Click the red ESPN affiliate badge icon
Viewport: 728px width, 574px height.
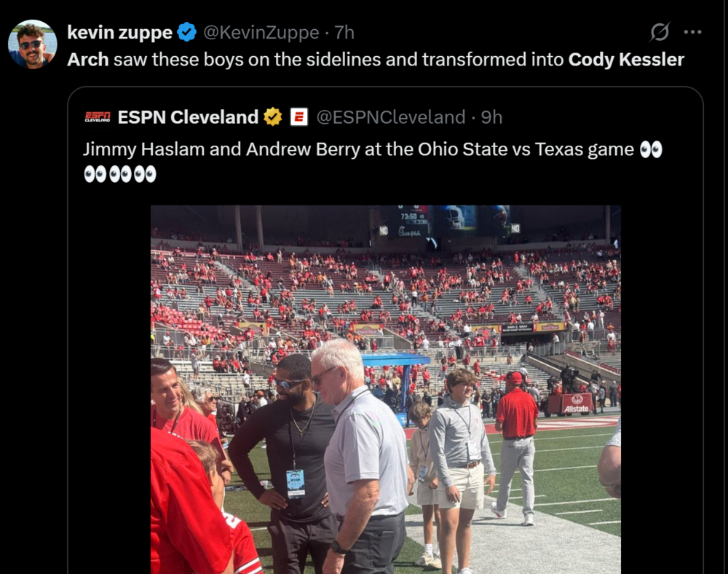299,117
